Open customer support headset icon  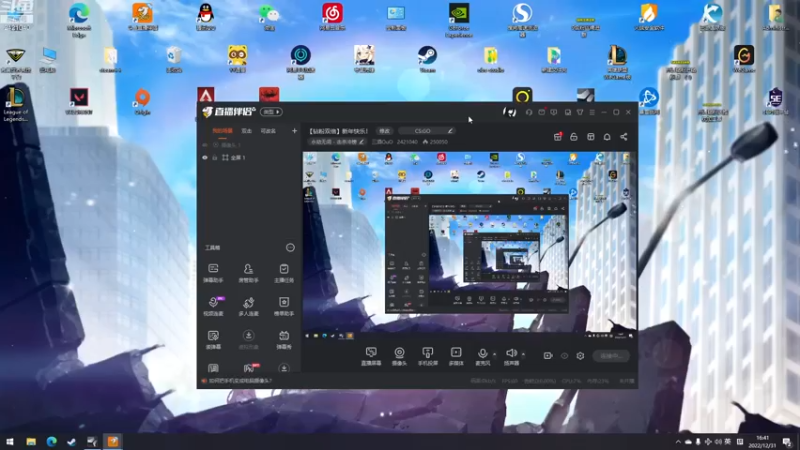(529, 112)
